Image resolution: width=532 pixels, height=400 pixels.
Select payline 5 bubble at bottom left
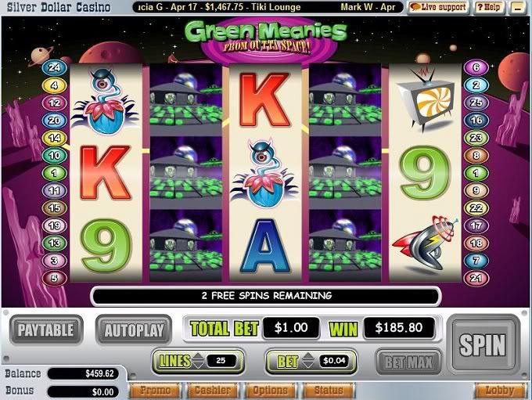pyautogui.click(x=54, y=278)
